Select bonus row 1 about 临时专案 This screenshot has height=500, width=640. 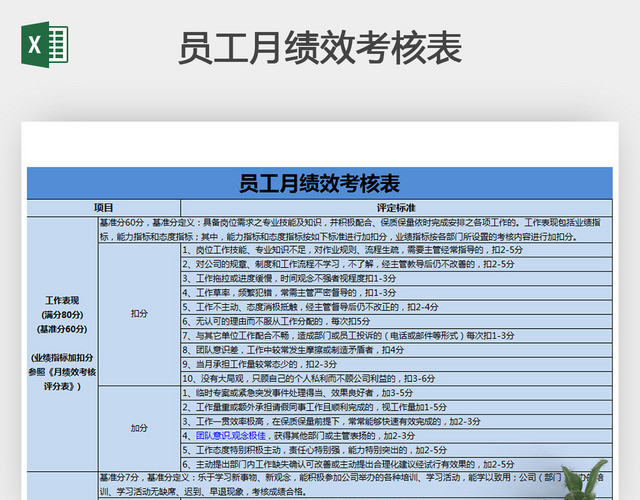click(396, 393)
